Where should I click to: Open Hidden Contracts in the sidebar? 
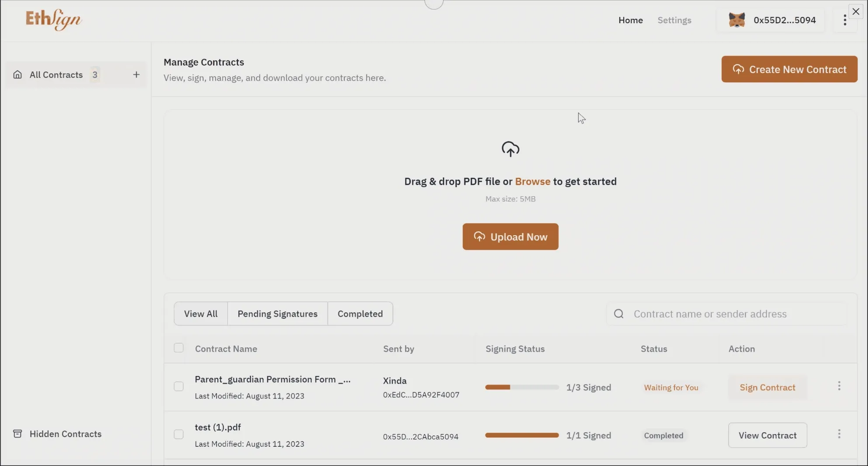coord(65,434)
